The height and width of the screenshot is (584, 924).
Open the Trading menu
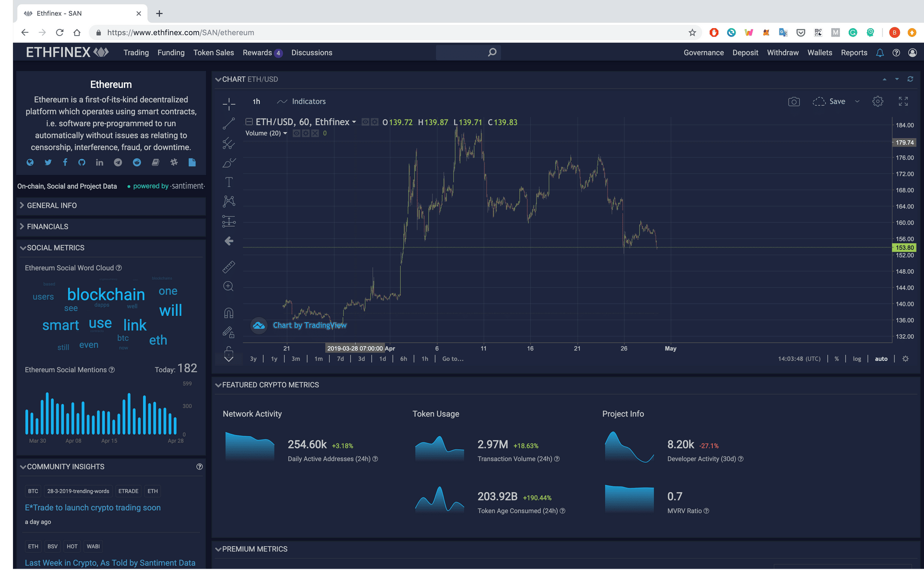[136, 53]
